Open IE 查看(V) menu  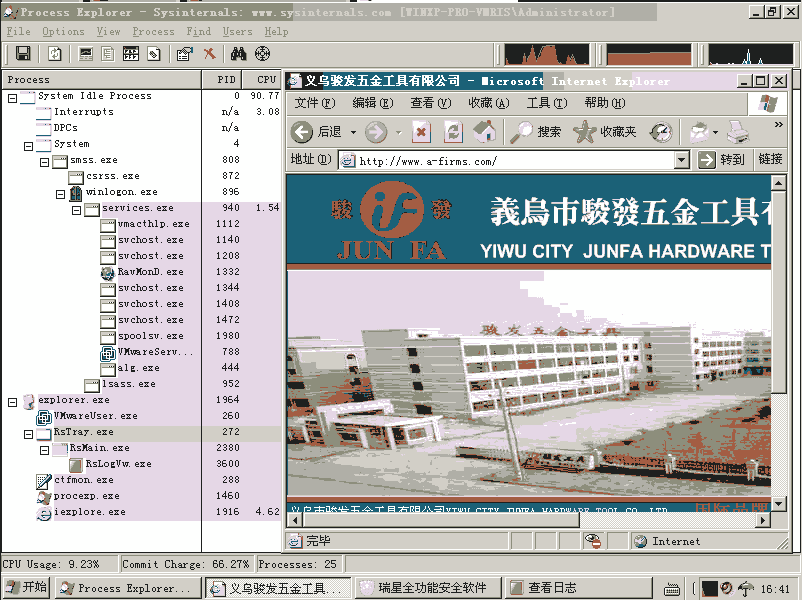click(x=431, y=103)
